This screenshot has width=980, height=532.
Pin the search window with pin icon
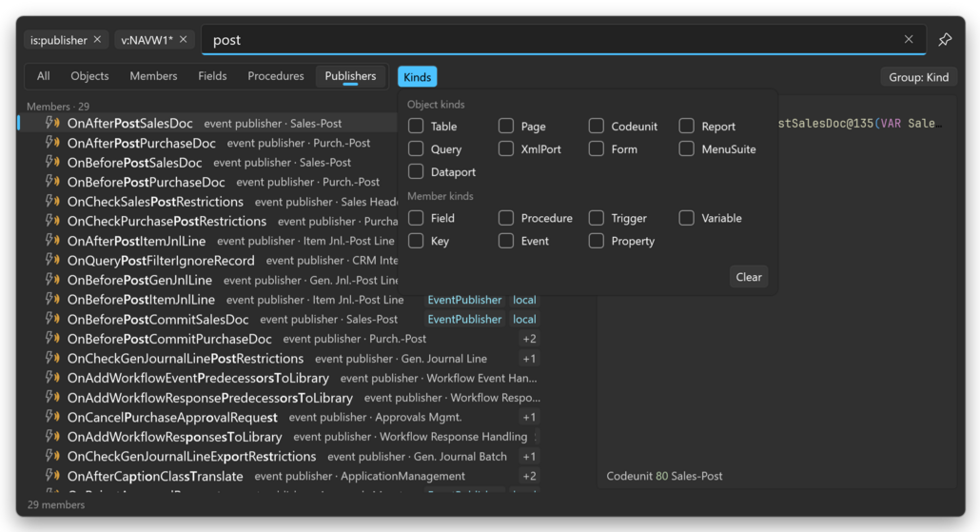945,39
